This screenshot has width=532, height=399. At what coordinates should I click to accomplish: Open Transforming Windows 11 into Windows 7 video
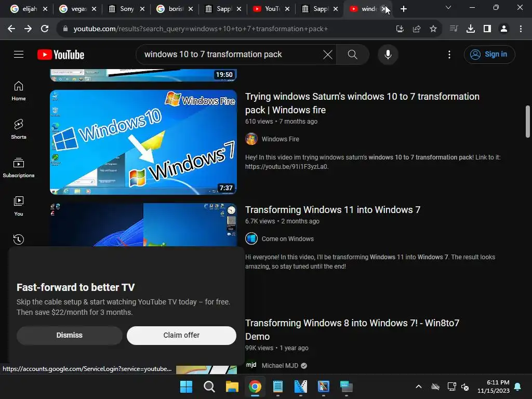pos(332,210)
